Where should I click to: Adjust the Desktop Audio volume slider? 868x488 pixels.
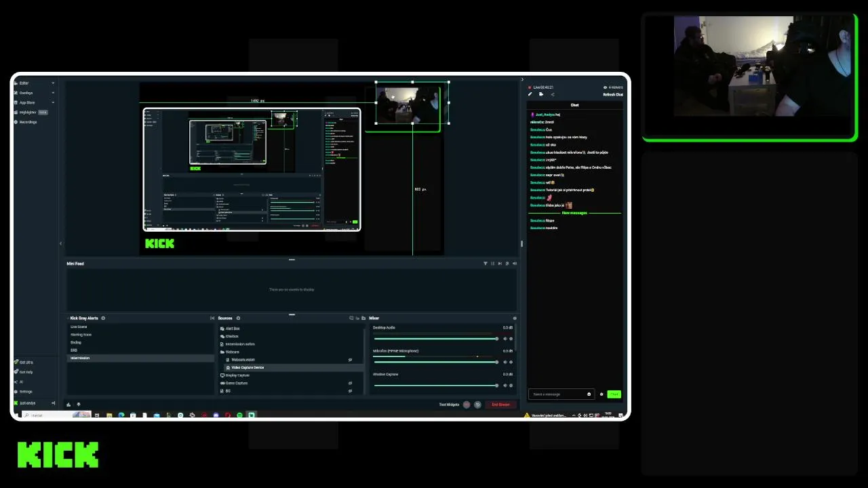pos(435,339)
